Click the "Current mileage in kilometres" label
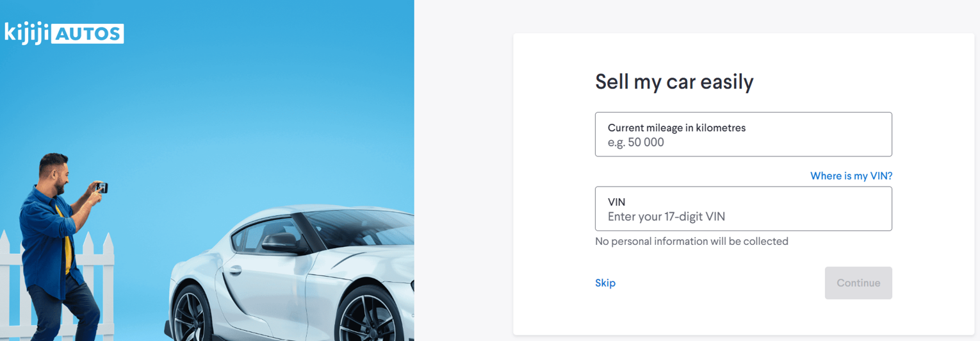The width and height of the screenshot is (980, 341). (x=676, y=128)
